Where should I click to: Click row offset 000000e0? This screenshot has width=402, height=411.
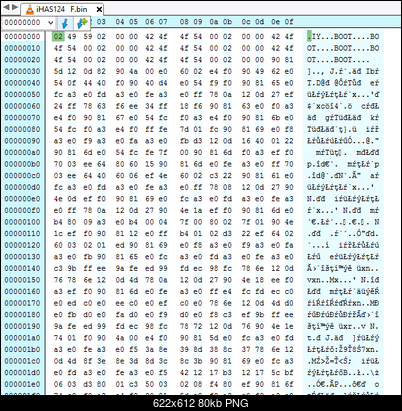[22, 199]
